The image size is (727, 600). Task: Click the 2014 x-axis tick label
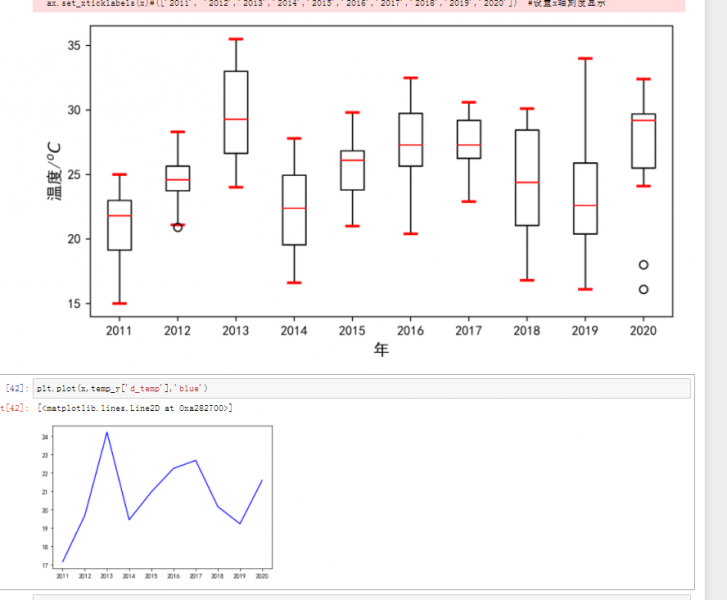(x=293, y=331)
